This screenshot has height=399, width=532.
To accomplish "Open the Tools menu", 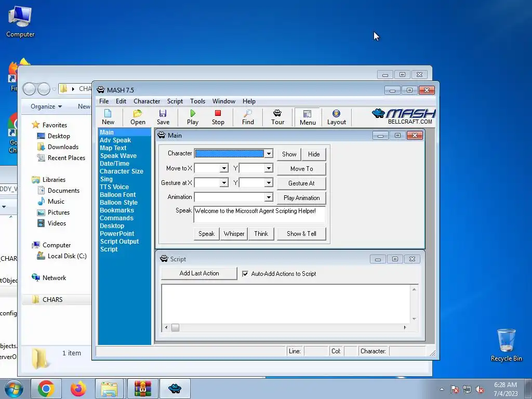I will point(197,101).
